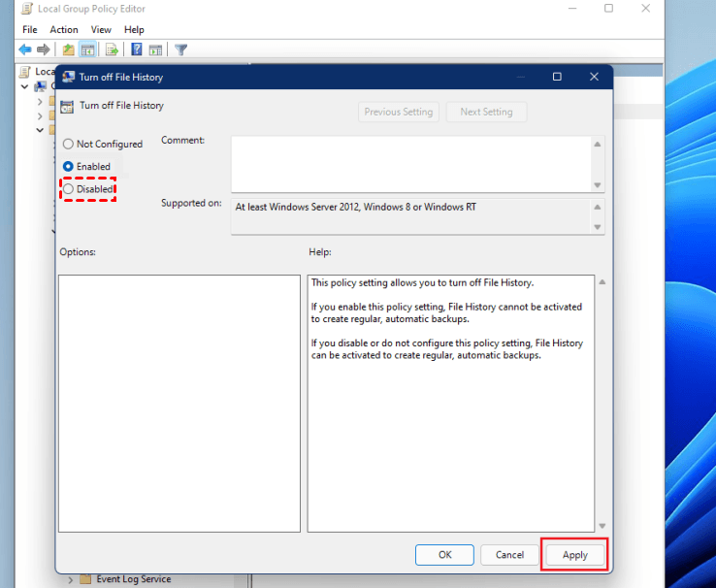Image resolution: width=716 pixels, height=588 pixels.
Task: Click the Comment box scroll-down arrow
Action: (598, 185)
